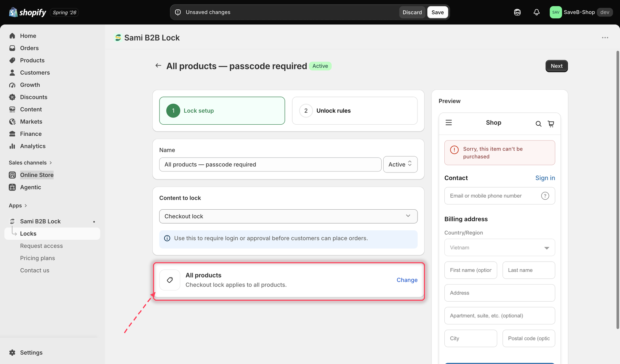
Task: Save the unsaved changes
Action: 438,12
